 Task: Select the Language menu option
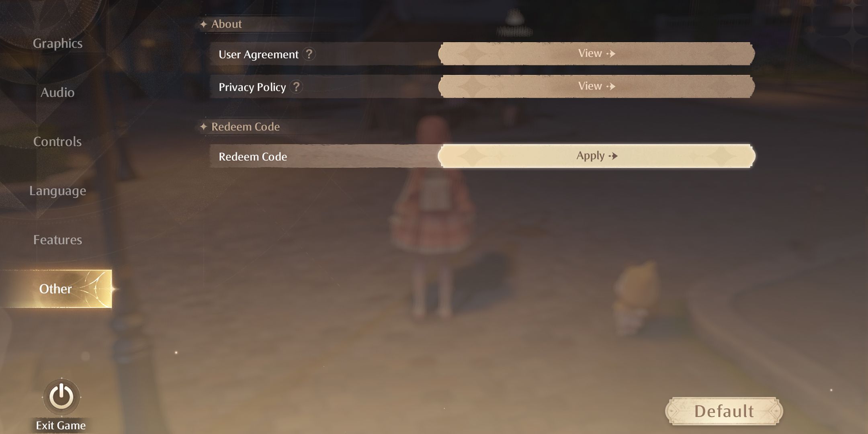pos(57,190)
